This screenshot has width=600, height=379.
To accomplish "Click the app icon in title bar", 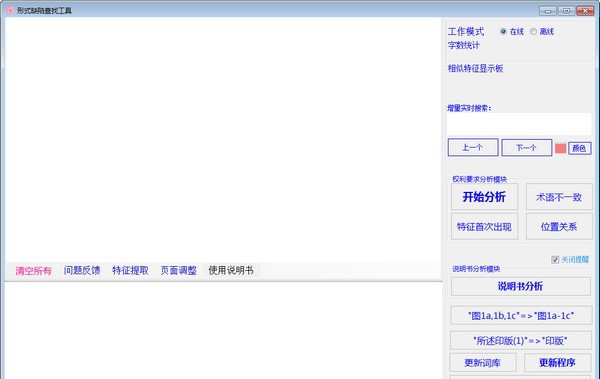I will click(10, 10).
